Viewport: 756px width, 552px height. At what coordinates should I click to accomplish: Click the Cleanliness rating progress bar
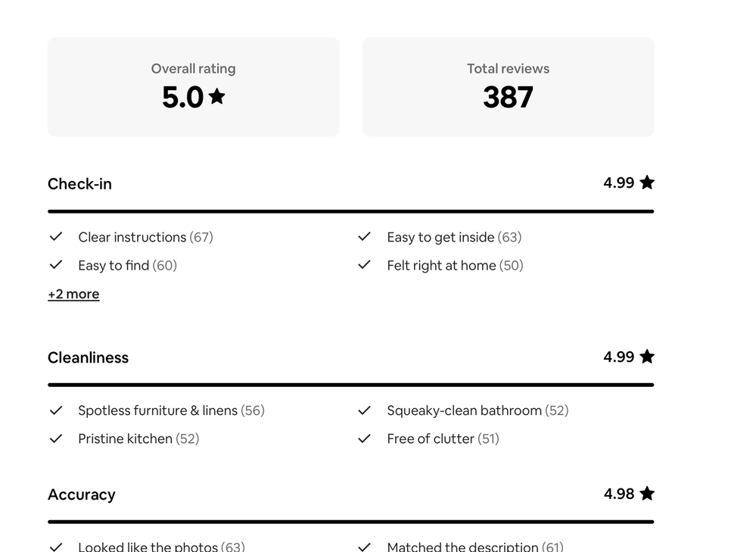pyautogui.click(x=350, y=385)
